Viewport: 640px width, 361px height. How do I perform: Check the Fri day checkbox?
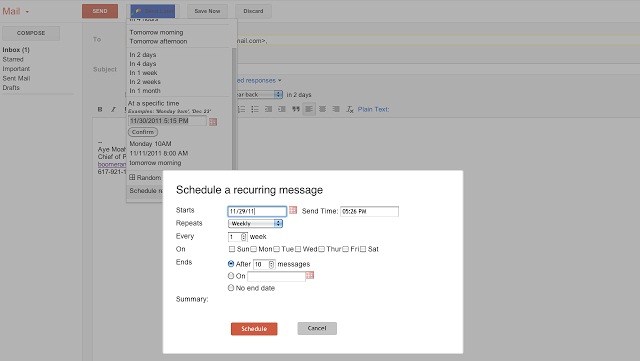[x=345, y=249]
